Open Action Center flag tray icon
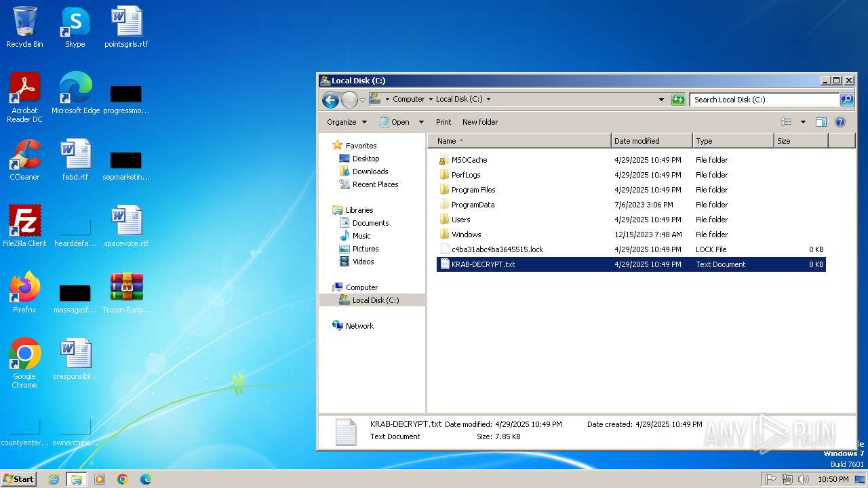Image resolution: width=868 pixels, height=488 pixels. click(x=771, y=479)
